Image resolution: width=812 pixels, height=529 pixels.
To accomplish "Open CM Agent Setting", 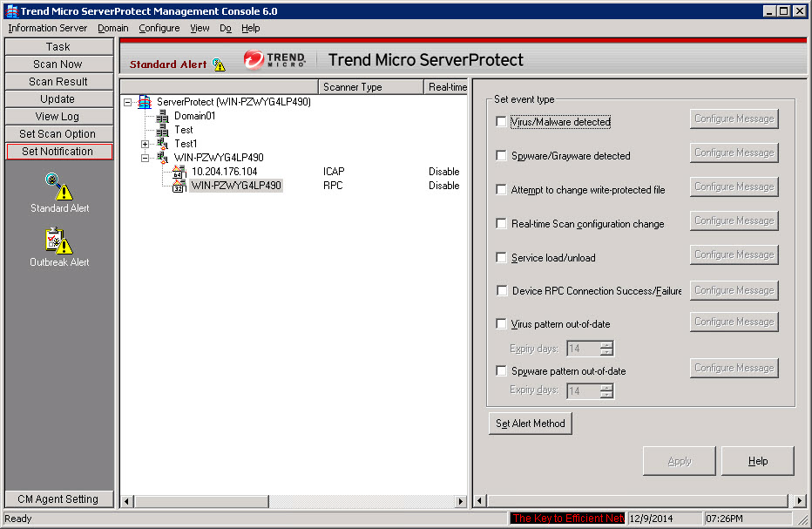I will pyautogui.click(x=58, y=499).
